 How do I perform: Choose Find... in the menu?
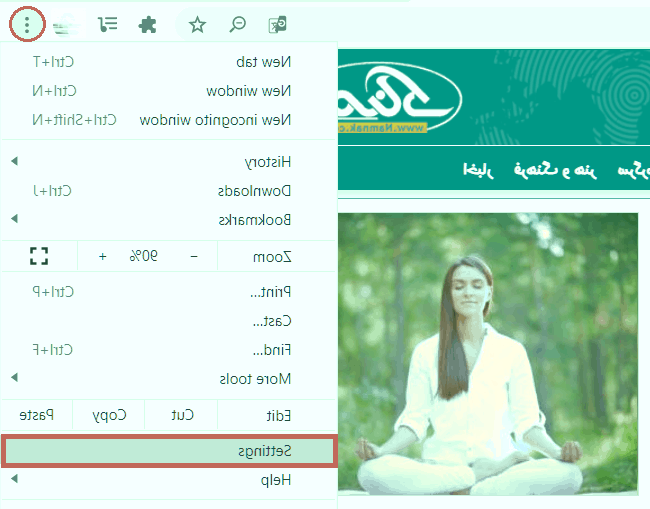pos(169,350)
